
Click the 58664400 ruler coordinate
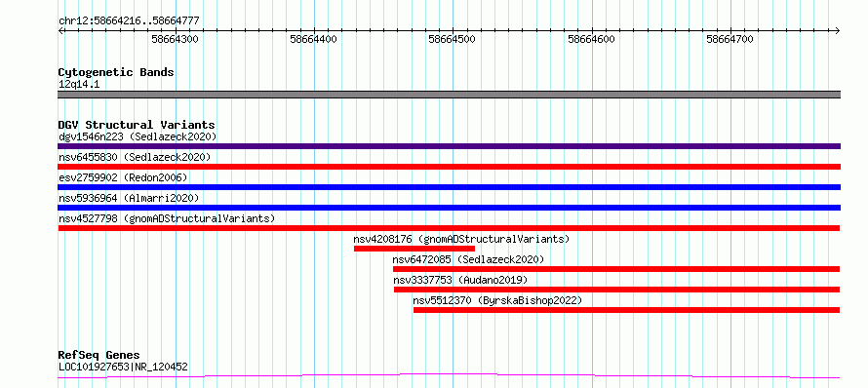tap(313, 39)
